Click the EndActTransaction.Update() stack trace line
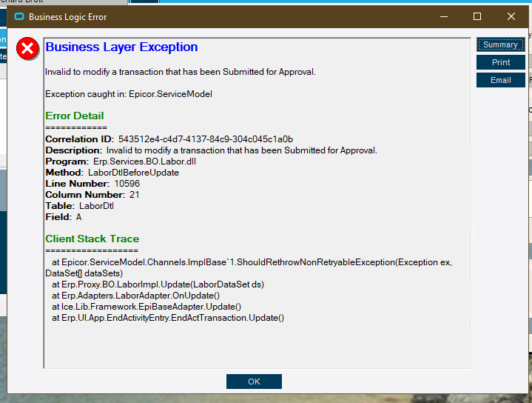532x403 pixels. 168,318
